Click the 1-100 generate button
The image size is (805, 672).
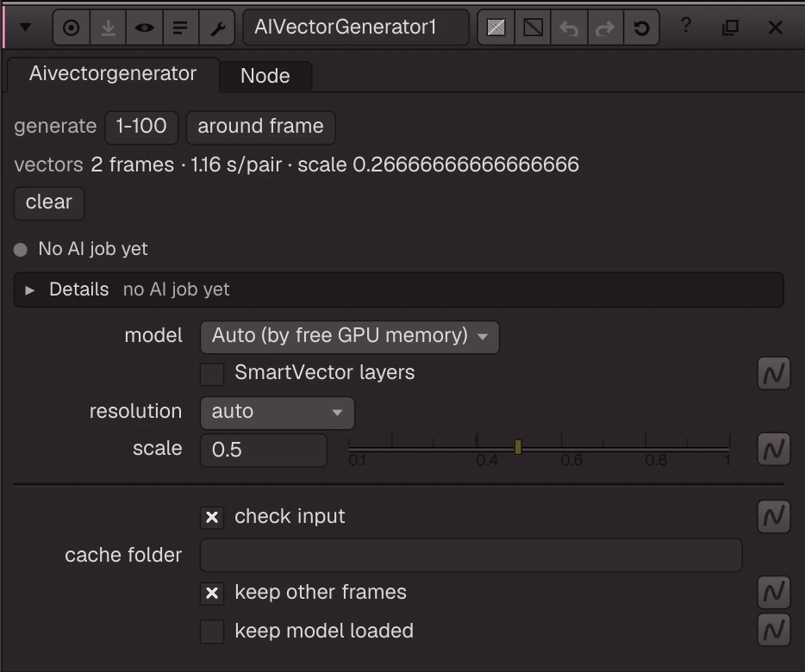click(x=141, y=127)
